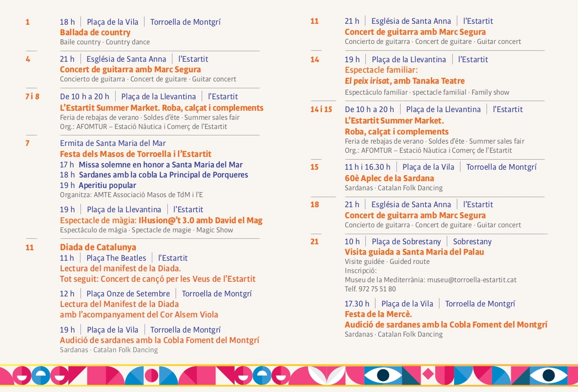Select the '17.30 h' time

point(357,304)
